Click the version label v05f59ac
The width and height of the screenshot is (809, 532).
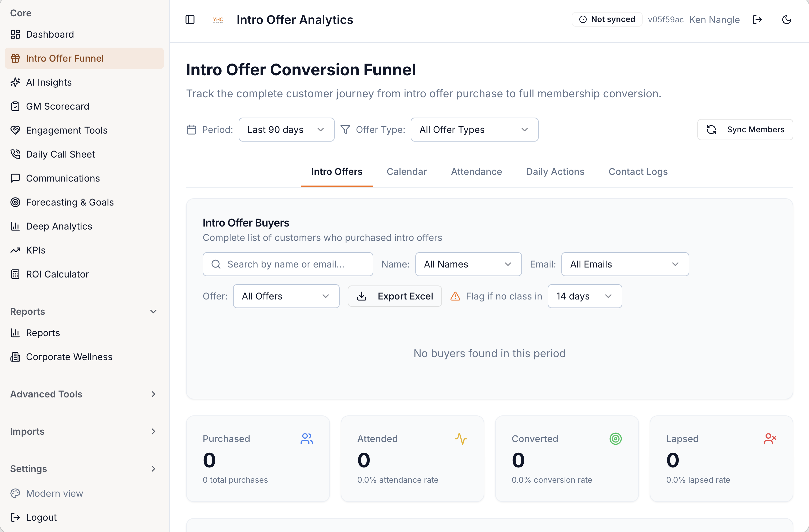tap(666, 20)
